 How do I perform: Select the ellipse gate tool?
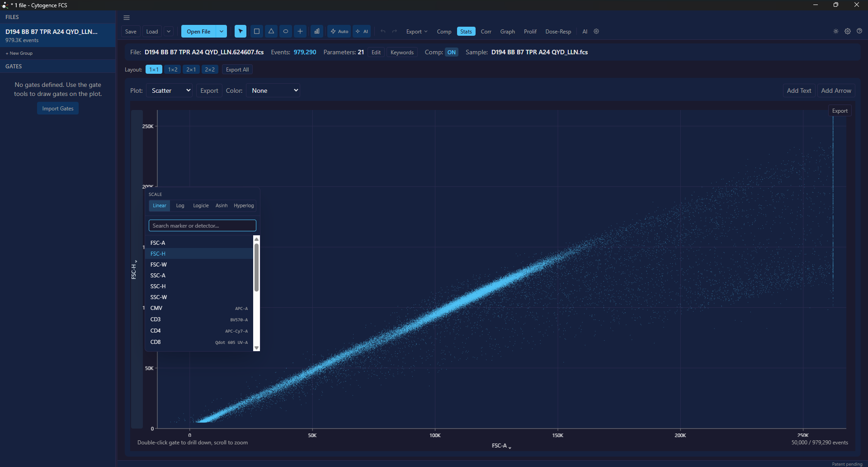[x=286, y=31]
